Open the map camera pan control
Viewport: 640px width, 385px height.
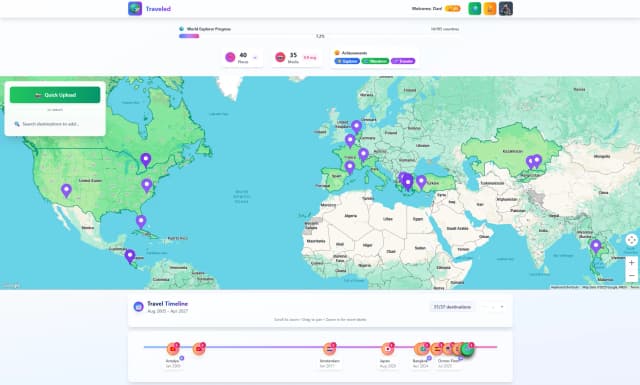[631, 240]
